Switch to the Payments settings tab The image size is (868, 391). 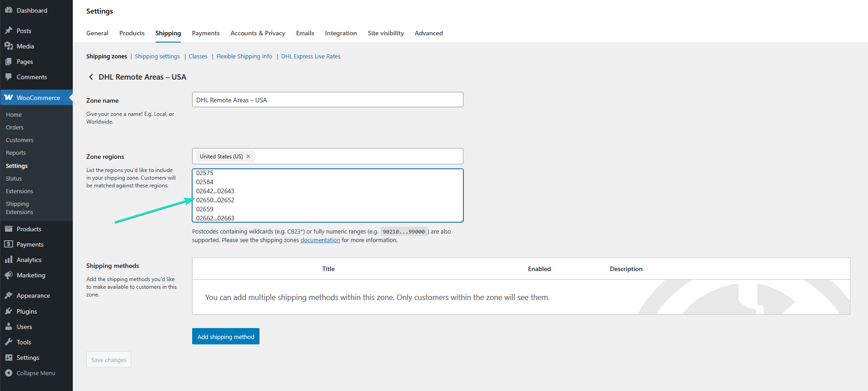point(206,33)
